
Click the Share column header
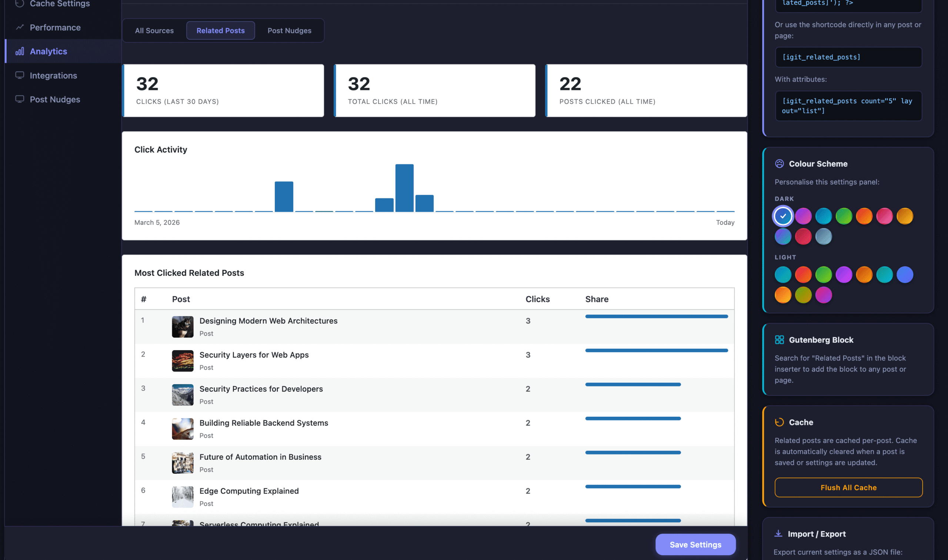click(597, 299)
